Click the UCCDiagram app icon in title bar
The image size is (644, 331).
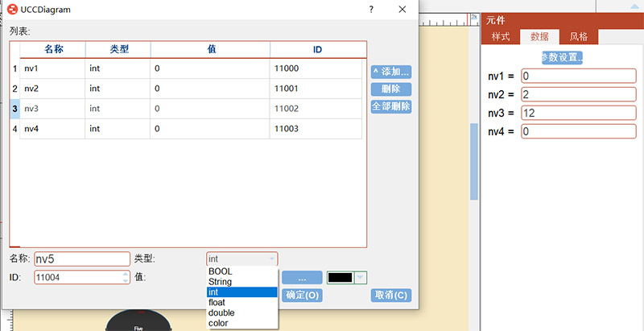coord(12,10)
